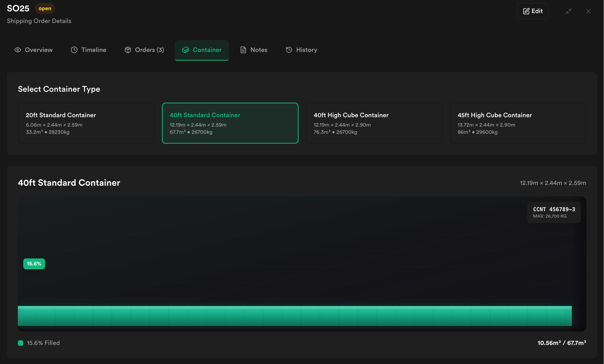
Task: Click the green container fill bar
Action: pos(295,316)
